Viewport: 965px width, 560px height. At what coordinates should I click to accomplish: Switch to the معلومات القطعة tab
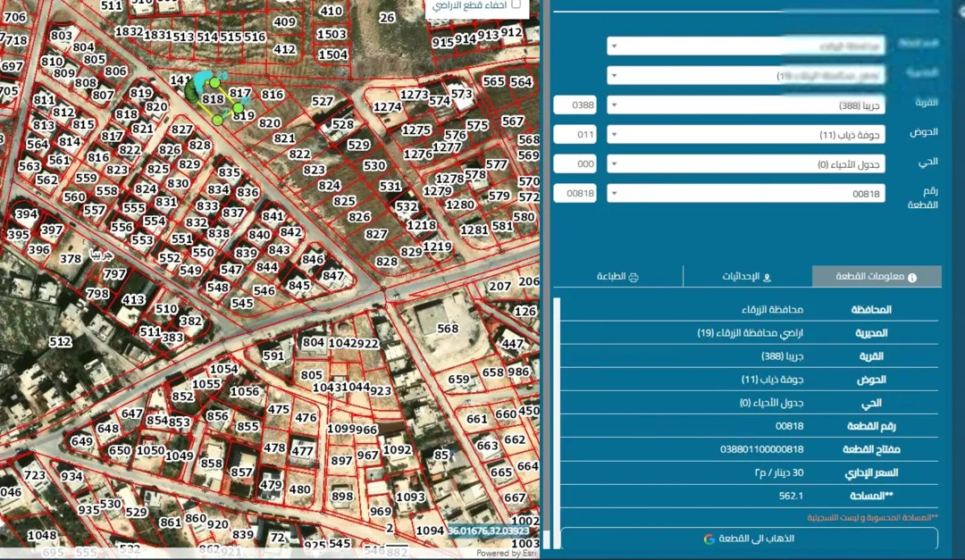[877, 276]
